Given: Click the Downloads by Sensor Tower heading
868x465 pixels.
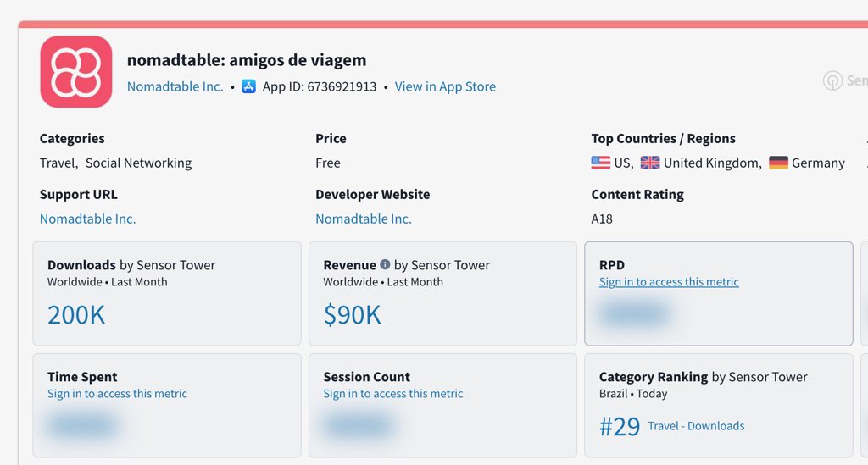Looking at the screenshot, I should click(x=131, y=265).
